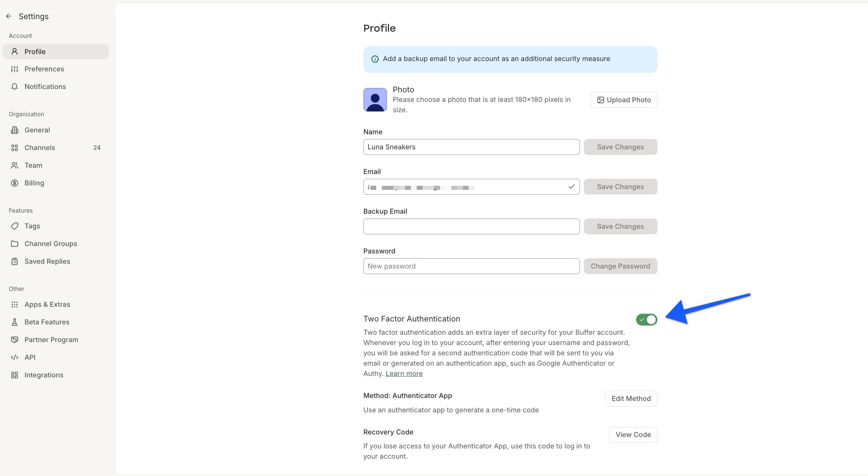This screenshot has width=868, height=476.
Task: Open Team settings via people icon
Action: (x=15, y=165)
